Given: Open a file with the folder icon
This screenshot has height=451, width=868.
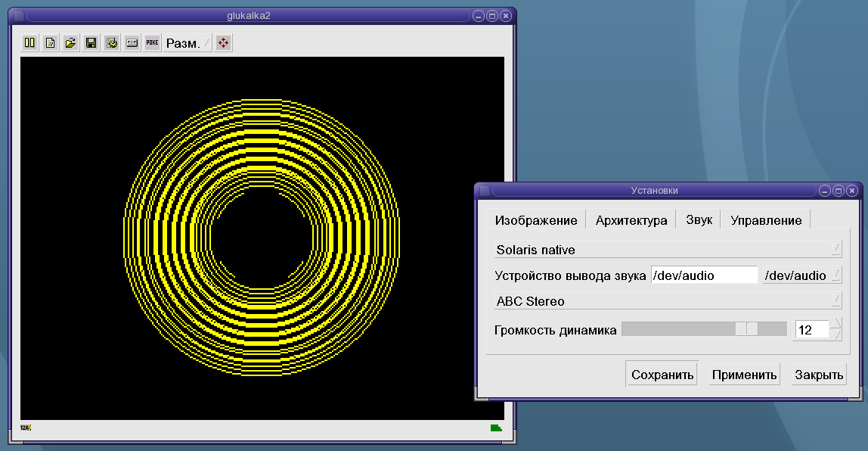Looking at the screenshot, I should pos(70,42).
